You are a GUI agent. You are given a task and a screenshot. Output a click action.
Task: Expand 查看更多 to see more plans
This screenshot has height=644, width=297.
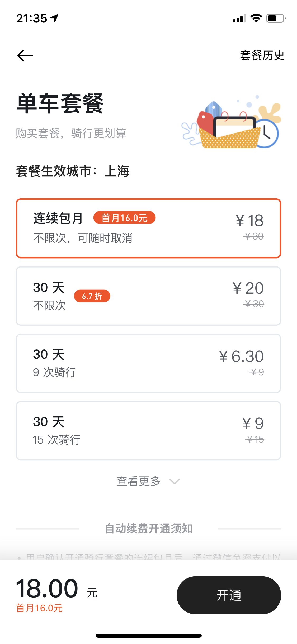pos(139,481)
